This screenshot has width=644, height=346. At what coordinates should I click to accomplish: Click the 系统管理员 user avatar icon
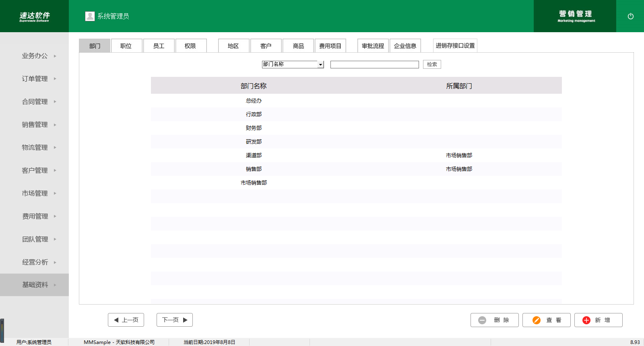pos(90,16)
